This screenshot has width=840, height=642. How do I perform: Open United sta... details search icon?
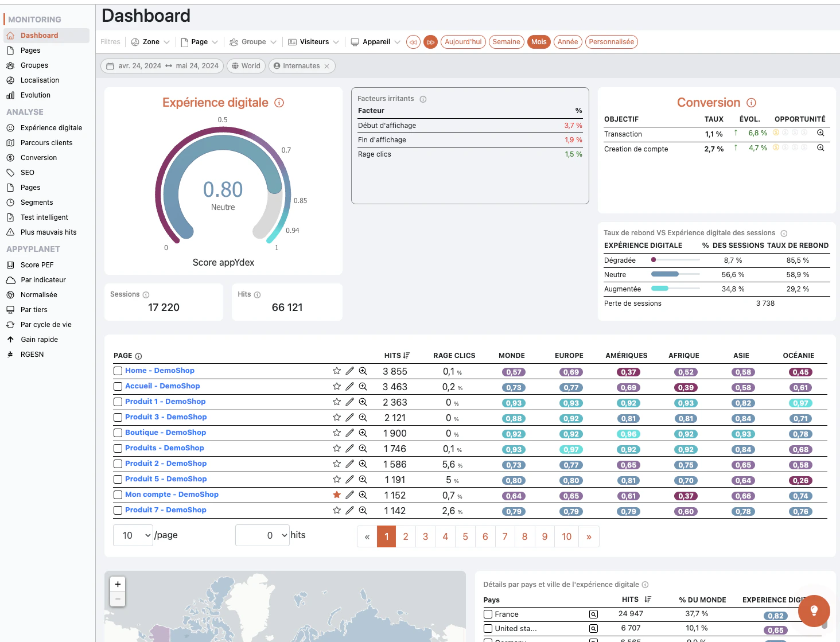[593, 629]
